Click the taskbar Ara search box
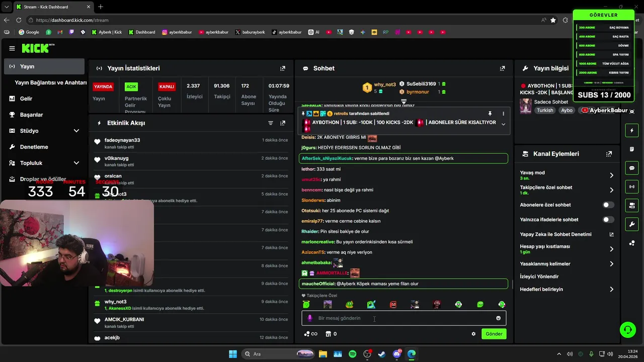Viewport: 644px width, 362px height. (278, 354)
